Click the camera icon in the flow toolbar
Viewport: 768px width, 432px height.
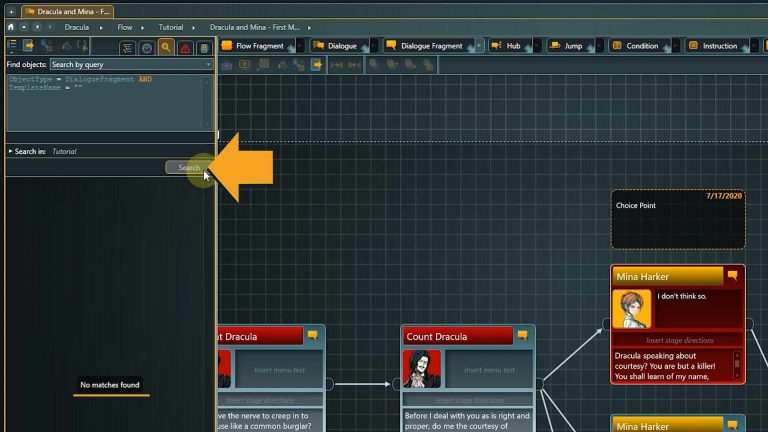[x=226, y=65]
